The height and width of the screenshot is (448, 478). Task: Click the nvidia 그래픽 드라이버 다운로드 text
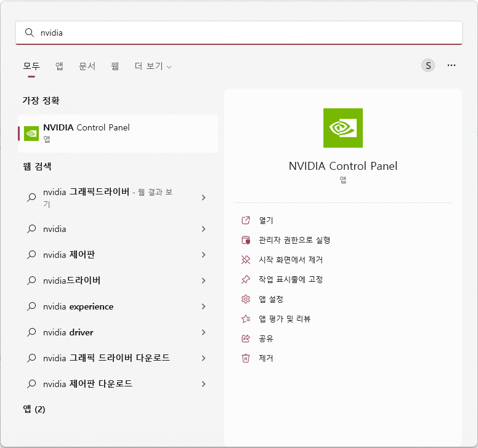tap(107, 358)
